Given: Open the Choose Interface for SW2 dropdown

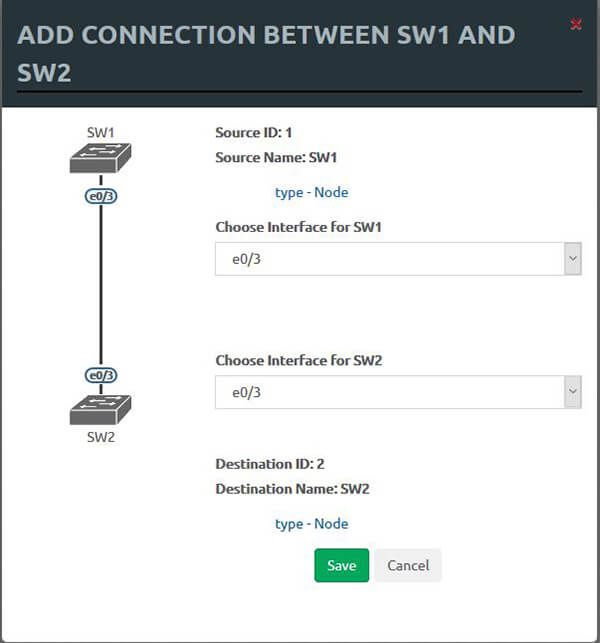Looking at the screenshot, I should pos(398,392).
